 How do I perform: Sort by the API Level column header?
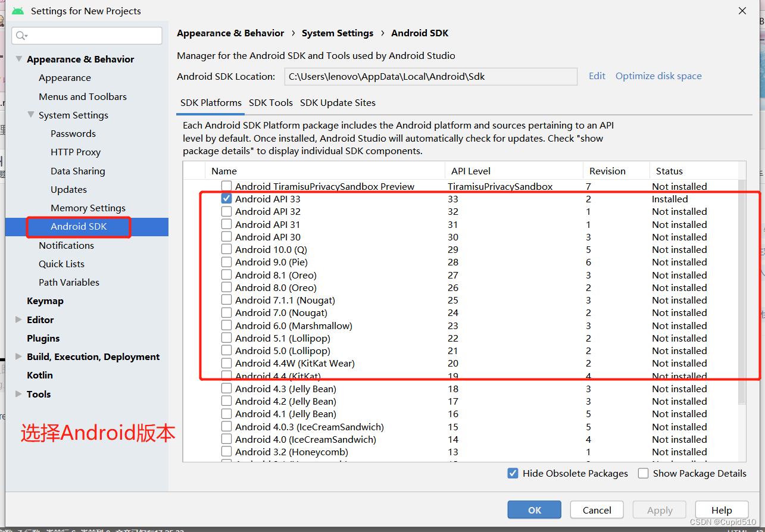point(471,171)
